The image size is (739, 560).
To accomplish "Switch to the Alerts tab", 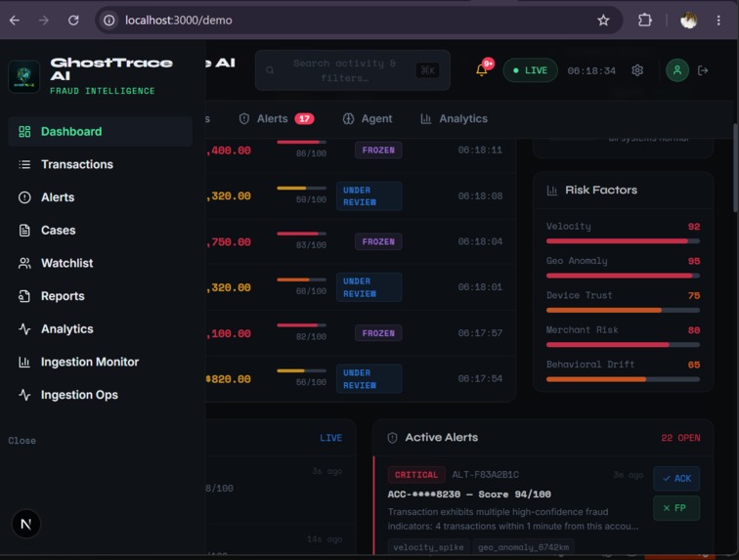I will 277,119.
